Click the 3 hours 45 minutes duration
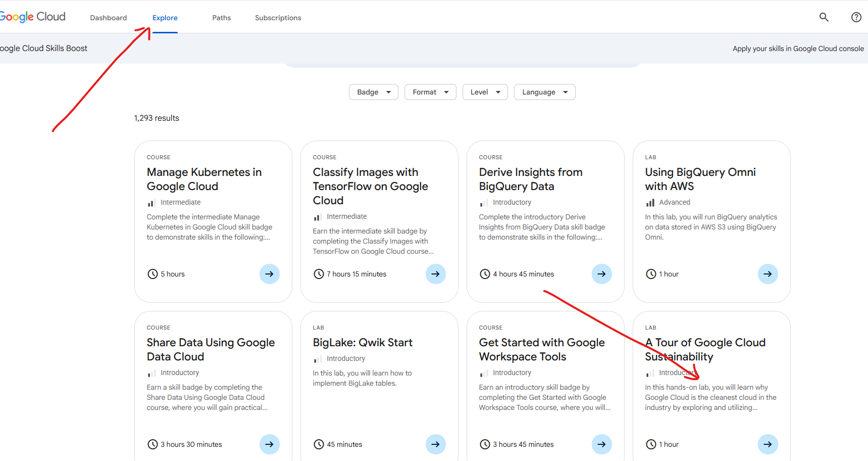This screenshot has height=461, width=868. coord(524,444)
